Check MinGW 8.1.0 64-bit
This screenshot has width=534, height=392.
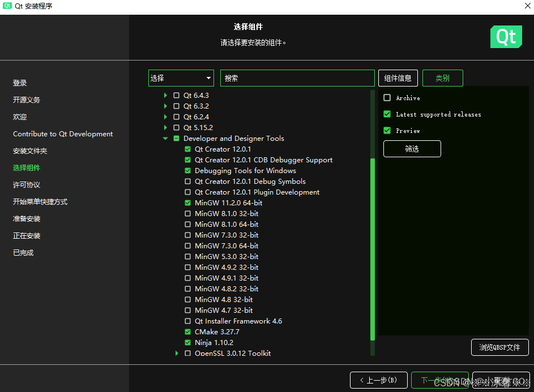[187, 224]
